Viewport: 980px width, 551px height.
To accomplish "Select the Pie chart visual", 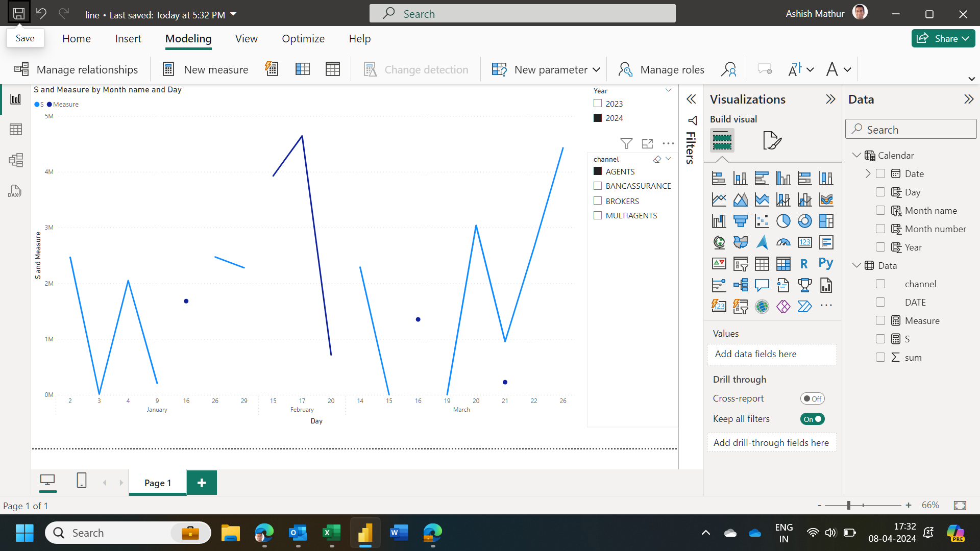I will (x=783, y=221).
